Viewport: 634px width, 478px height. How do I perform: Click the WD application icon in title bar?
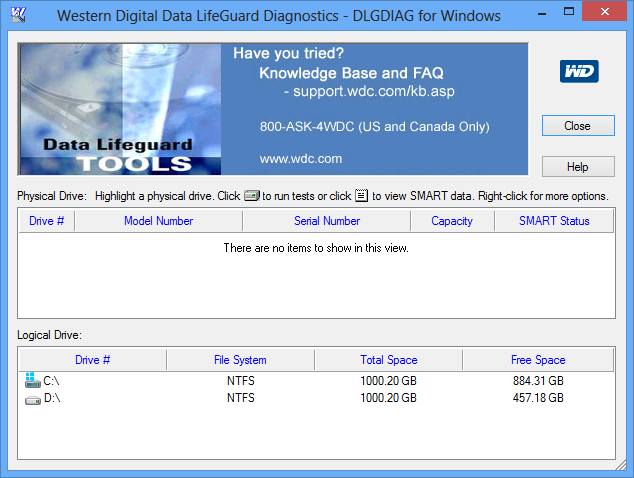[x=18, y=15]
